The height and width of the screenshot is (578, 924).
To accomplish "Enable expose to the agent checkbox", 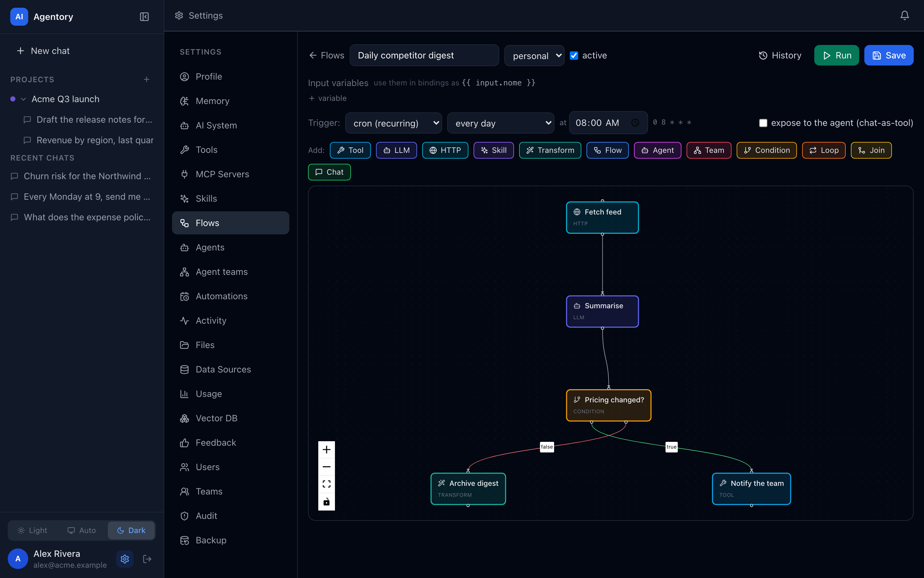I will pos(763,123).
